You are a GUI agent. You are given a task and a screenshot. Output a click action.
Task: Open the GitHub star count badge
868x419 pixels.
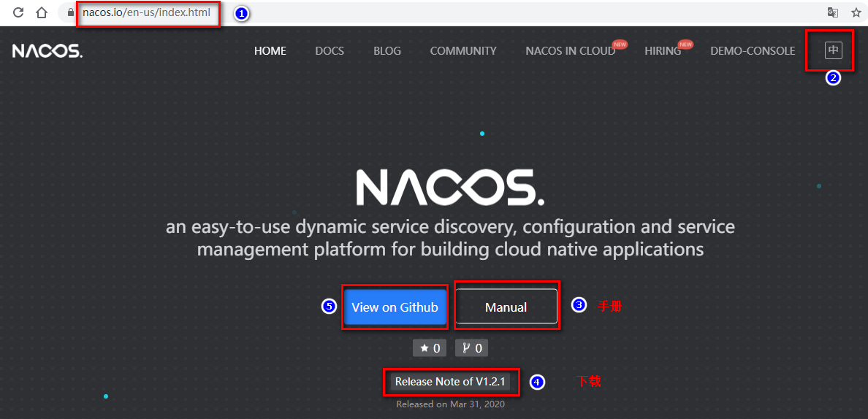coord(430,348)
